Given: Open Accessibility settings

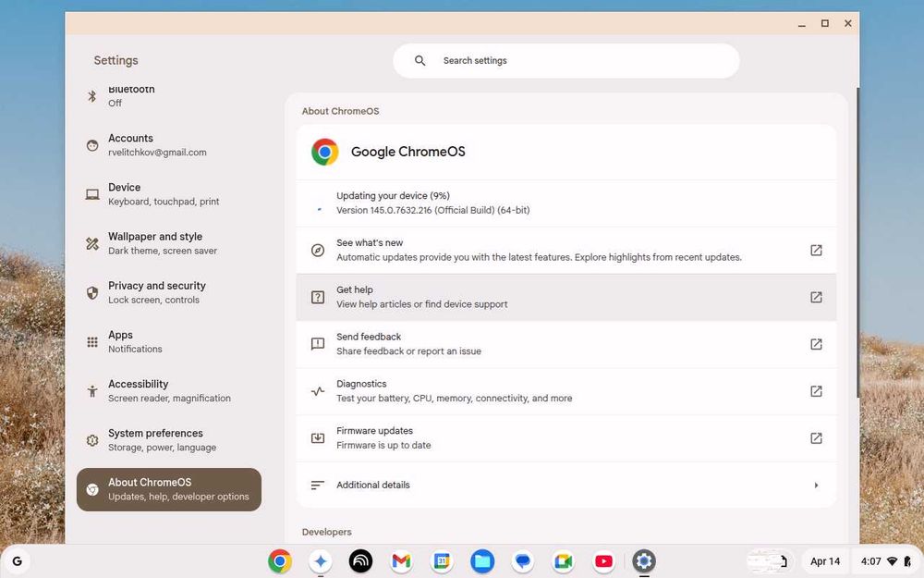Looking at the screenshot, I should 168,390.
